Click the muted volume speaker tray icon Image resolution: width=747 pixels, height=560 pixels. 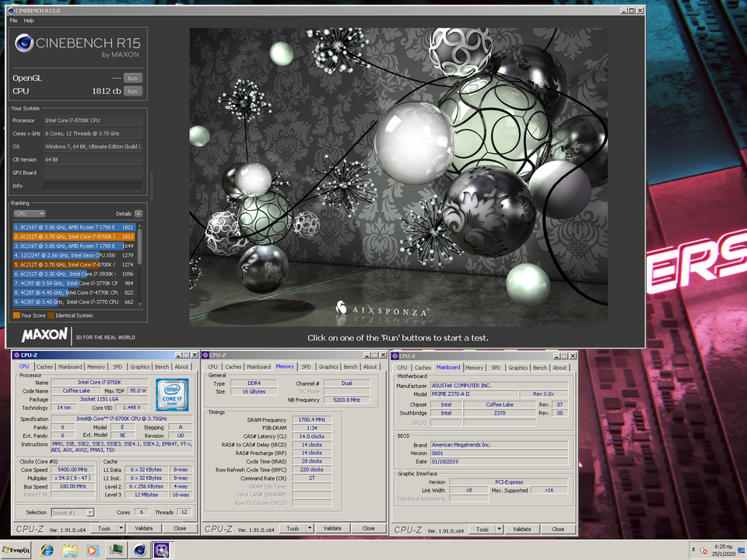click(x=703, y=550)
